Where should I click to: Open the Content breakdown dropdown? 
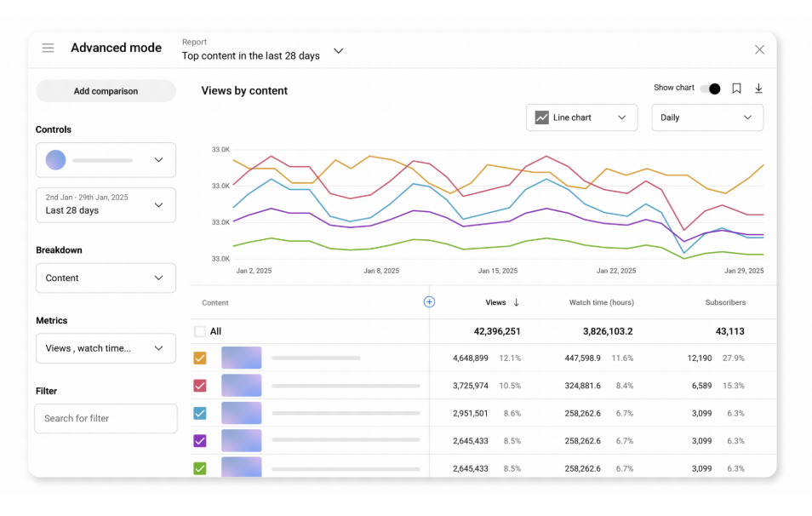(x=106, y=278)
